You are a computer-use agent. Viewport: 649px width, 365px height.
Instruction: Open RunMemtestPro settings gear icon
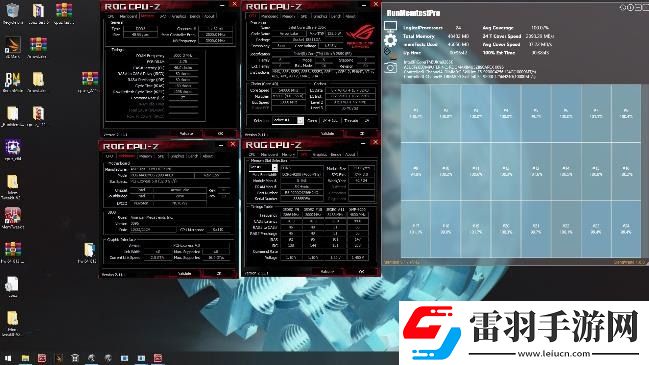390,40
